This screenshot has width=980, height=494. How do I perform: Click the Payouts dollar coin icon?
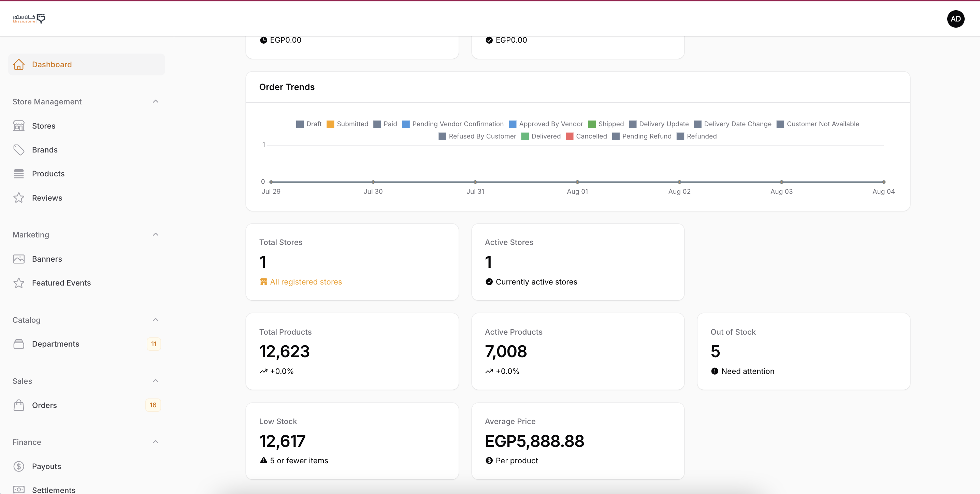(19, 466)
